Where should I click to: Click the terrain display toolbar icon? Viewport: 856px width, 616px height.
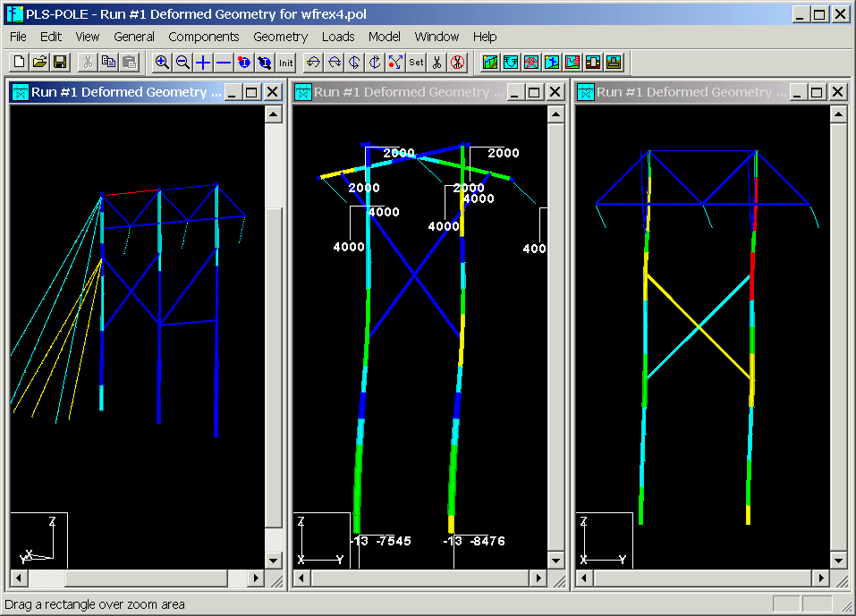point(489,63)
